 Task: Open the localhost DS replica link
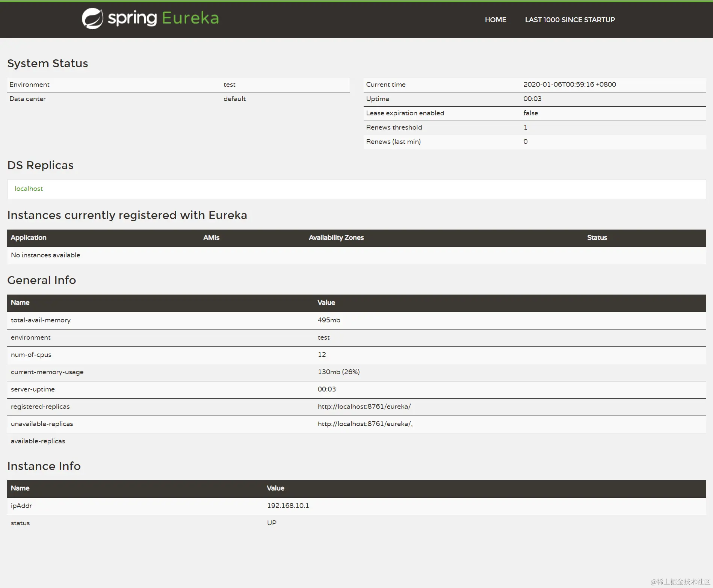pyautogui.click(x=29, y=189)
